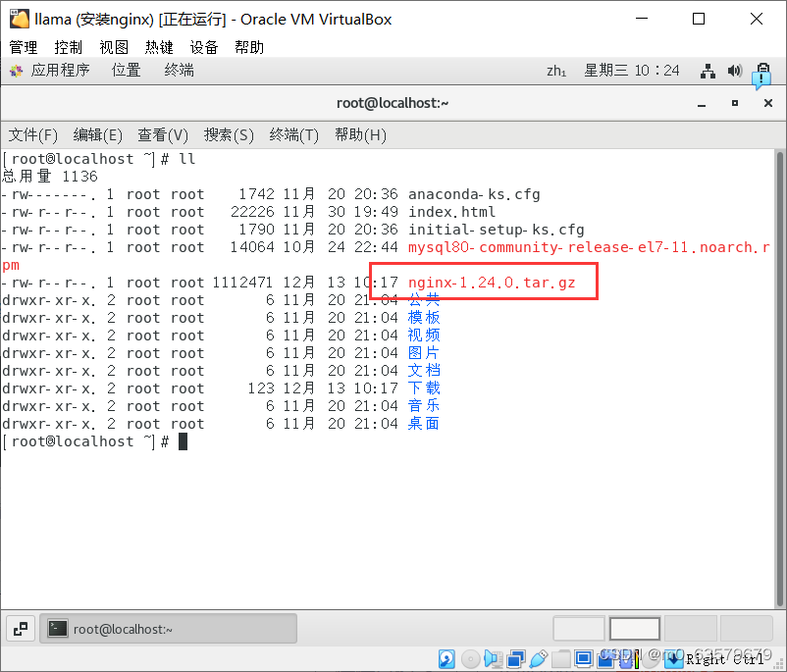This screenshot has width=787, height=672.
Task: Click the VirtualBox shared folders status icon
Action: (x=559, y=658)
